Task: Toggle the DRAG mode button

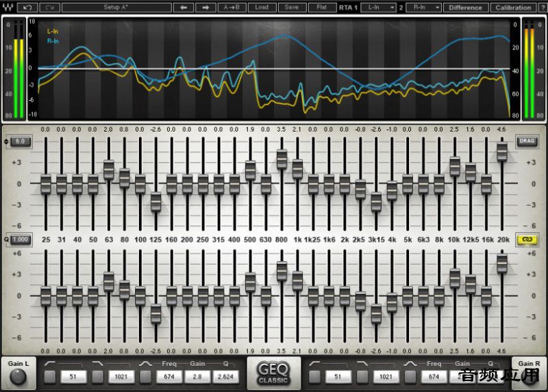Action: (x=527, y=141)
